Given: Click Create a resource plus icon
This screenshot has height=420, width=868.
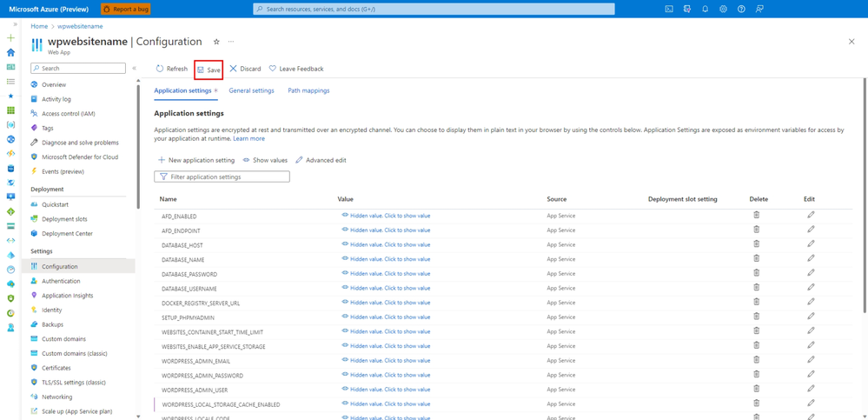Looking at the screenshot, I should pyautogui.click(x=10, y=38).
